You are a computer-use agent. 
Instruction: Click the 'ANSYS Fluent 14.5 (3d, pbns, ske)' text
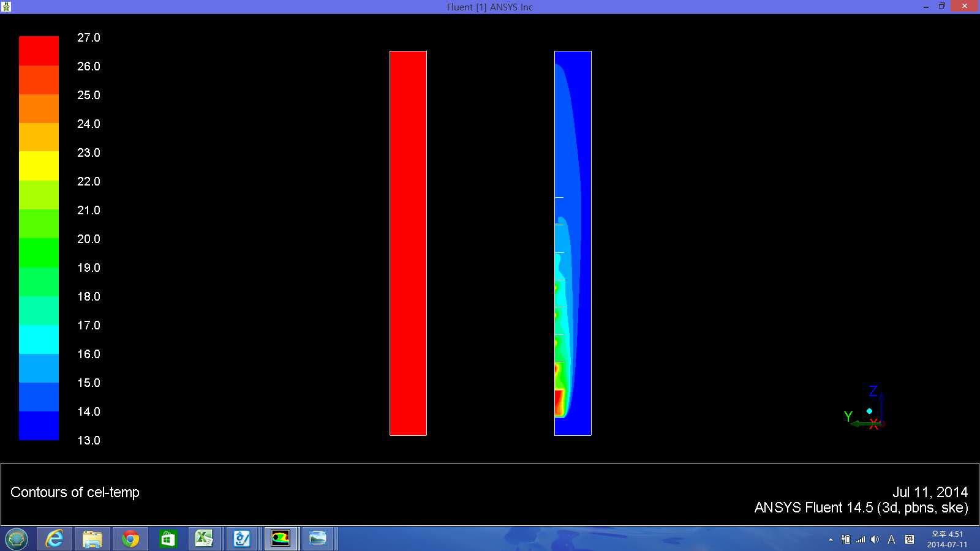coord(861,508)
